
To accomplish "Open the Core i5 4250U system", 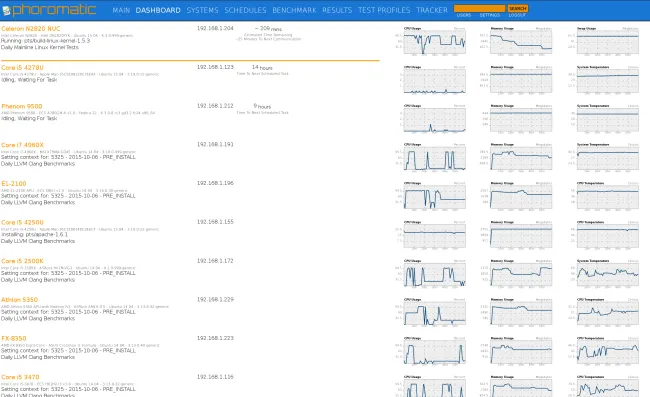I will pyautogui.click(x=22, y=223).
